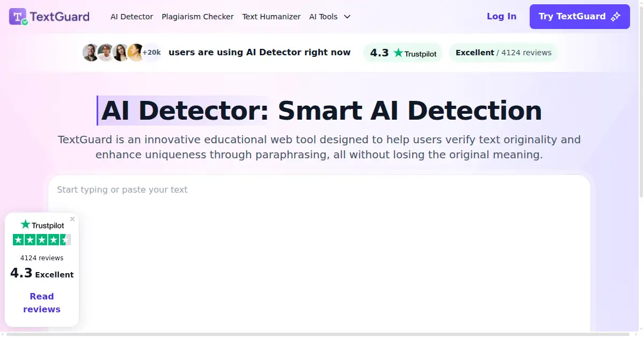Click inside the text input area
The width and height of the screenshot is (644, 337).
pos(319,253)
